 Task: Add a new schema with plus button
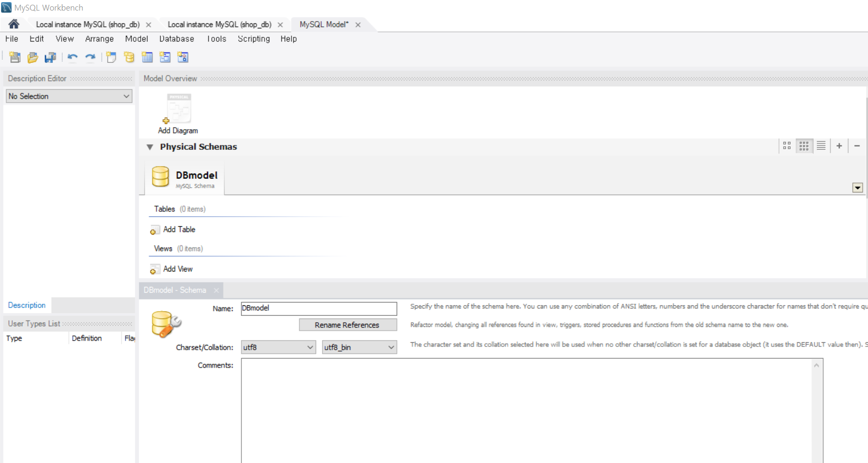point(839,146)
